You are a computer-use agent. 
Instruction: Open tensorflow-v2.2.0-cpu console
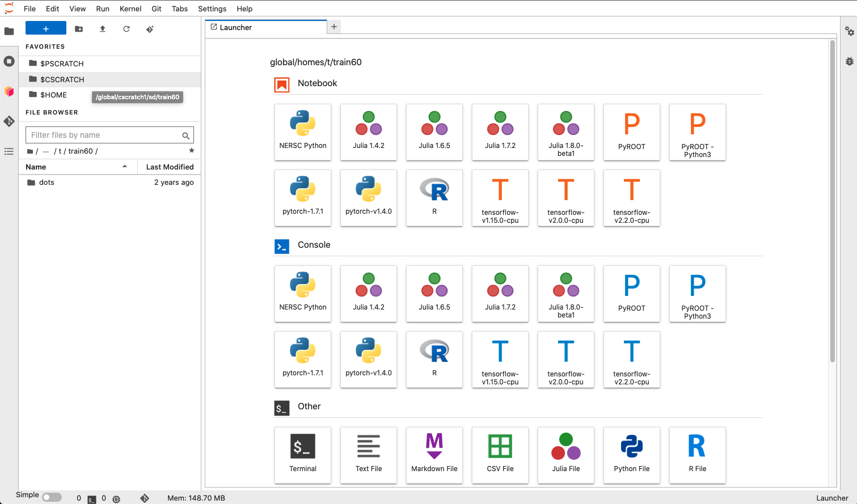pyautogui.click(x=632, y=359)
